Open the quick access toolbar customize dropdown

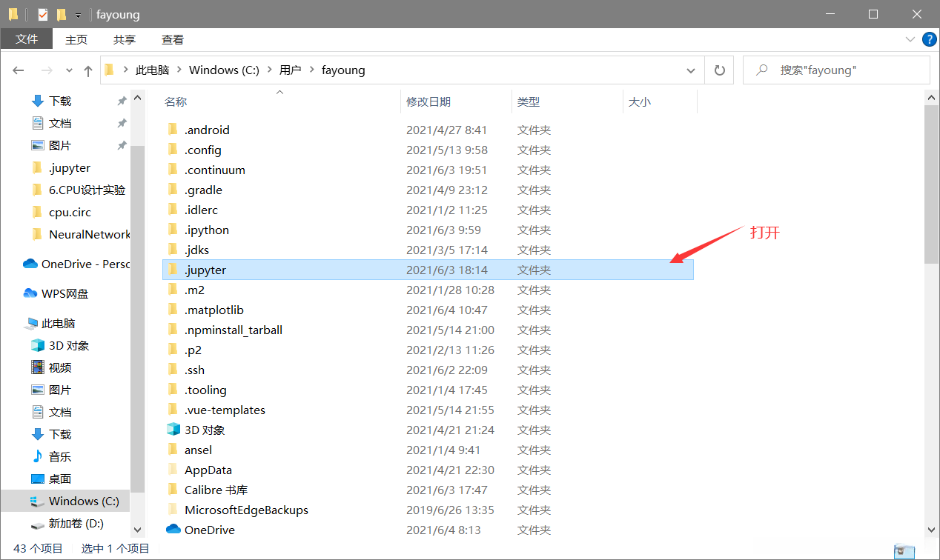pyautogui.click(x=78, y=15)
